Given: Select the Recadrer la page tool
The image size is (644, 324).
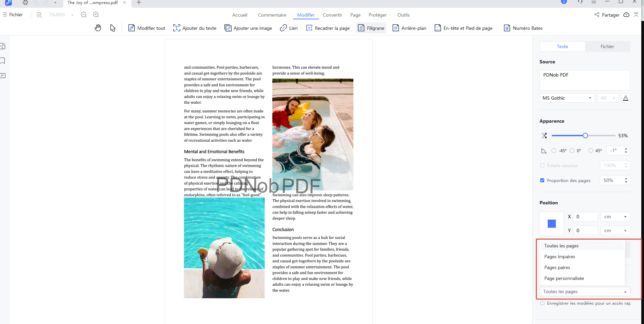Looking at the screenshot, I should click(328, 28).
